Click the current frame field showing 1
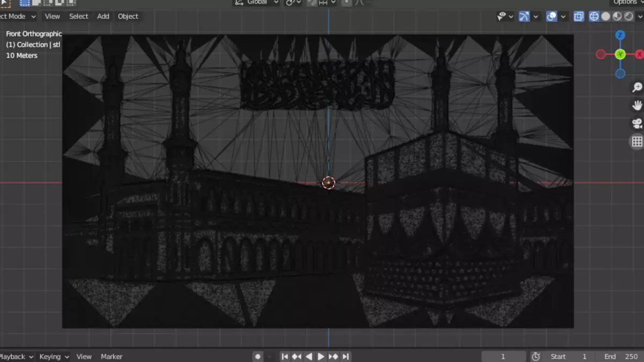This screenshot has width=644, height=362. tap(503, 357)
